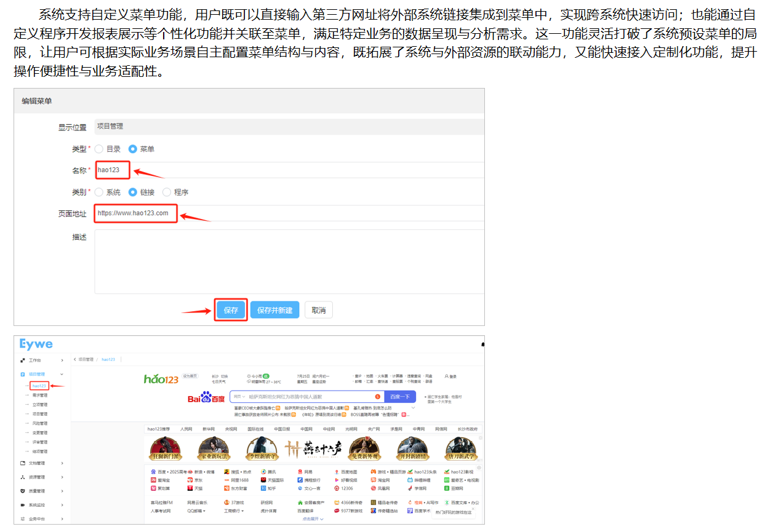
Task: Click the Eywe logo
Action: (x=36, y=344)
